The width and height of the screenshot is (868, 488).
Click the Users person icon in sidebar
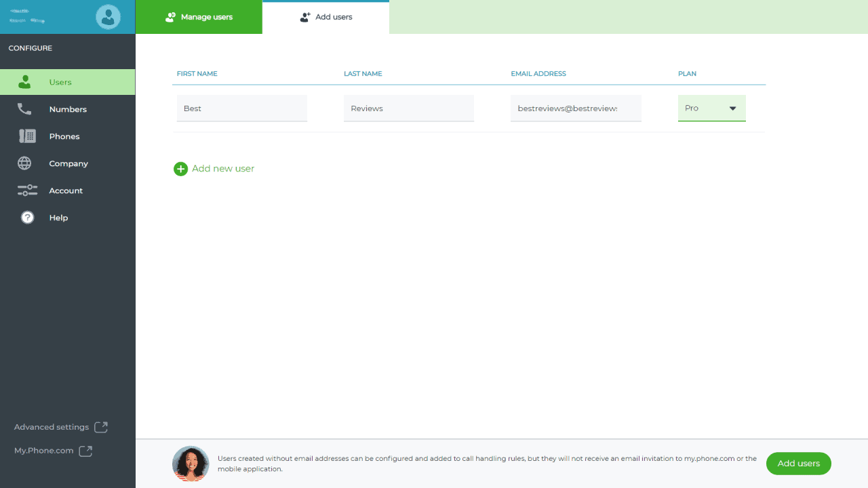(x=25, y=82)
